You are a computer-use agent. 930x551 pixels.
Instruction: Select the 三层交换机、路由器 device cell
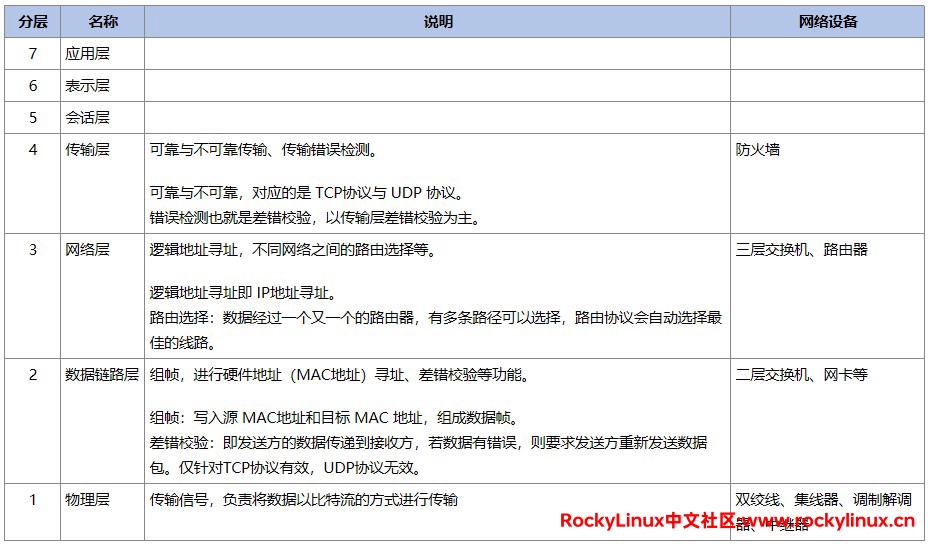[x=802, y=250]
